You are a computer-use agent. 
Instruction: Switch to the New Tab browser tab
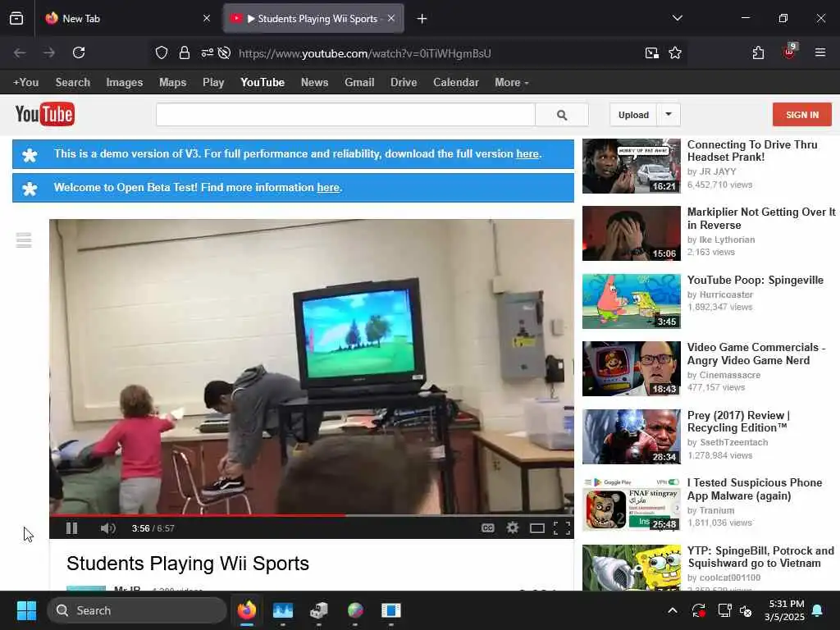(x=129, y=19)
